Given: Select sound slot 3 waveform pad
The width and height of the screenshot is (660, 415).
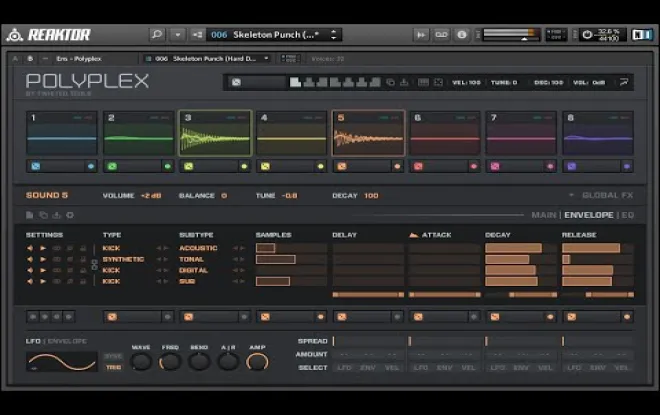Looking at the screenshot, I should pyautogui.click(x=215, y=133).
